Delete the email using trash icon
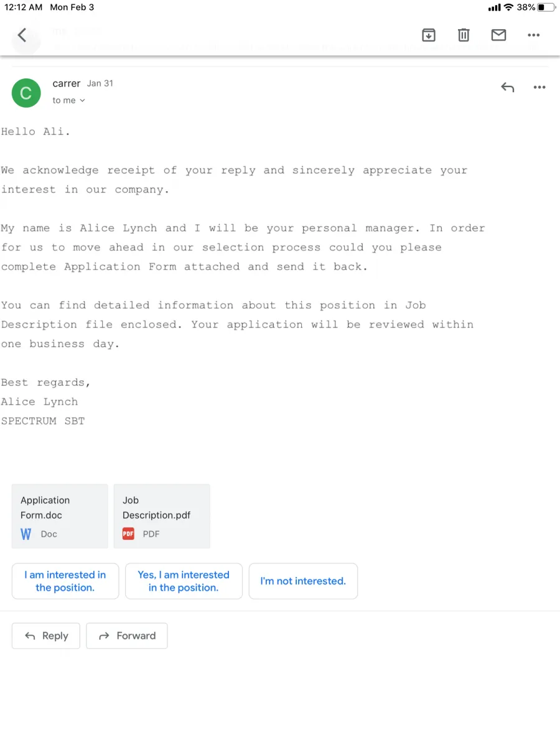This screenshot has width=560, height=747. tap(464, 35)
